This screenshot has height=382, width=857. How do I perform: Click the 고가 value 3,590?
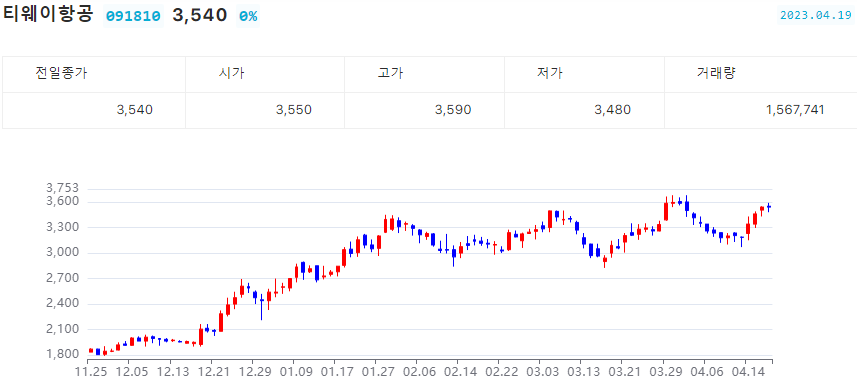coord(453,110)
